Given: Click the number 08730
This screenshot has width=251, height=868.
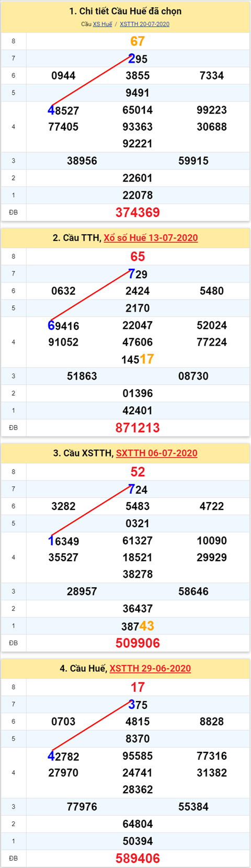Looking at the screenshot, I should click(x=193, y=376).
